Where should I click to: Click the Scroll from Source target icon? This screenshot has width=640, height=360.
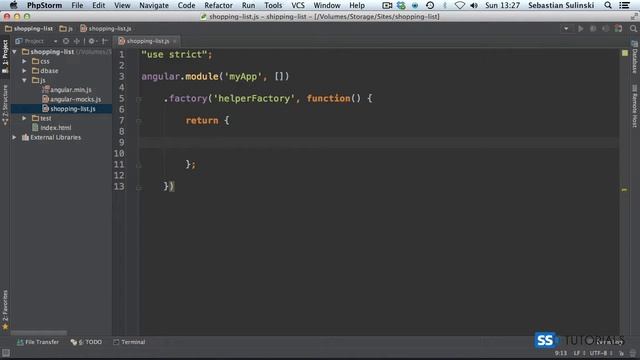66,41
